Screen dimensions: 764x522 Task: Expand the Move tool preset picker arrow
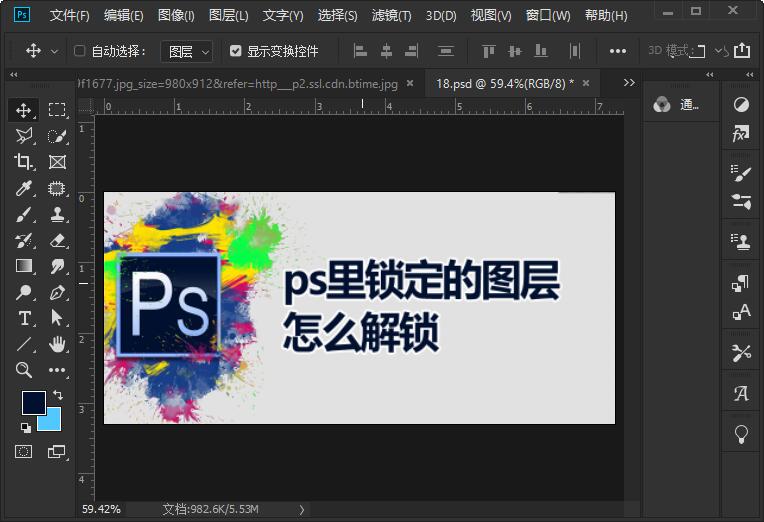pos(55,51)
